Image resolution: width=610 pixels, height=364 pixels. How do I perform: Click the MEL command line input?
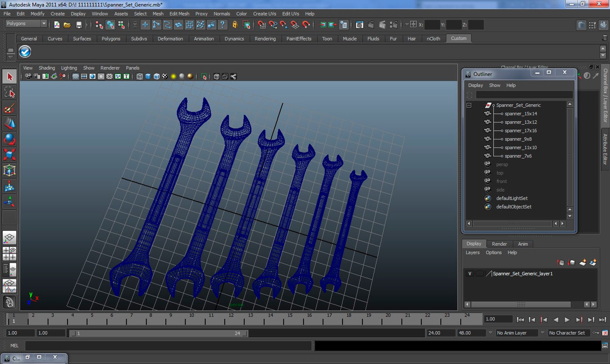click(168, 345)
